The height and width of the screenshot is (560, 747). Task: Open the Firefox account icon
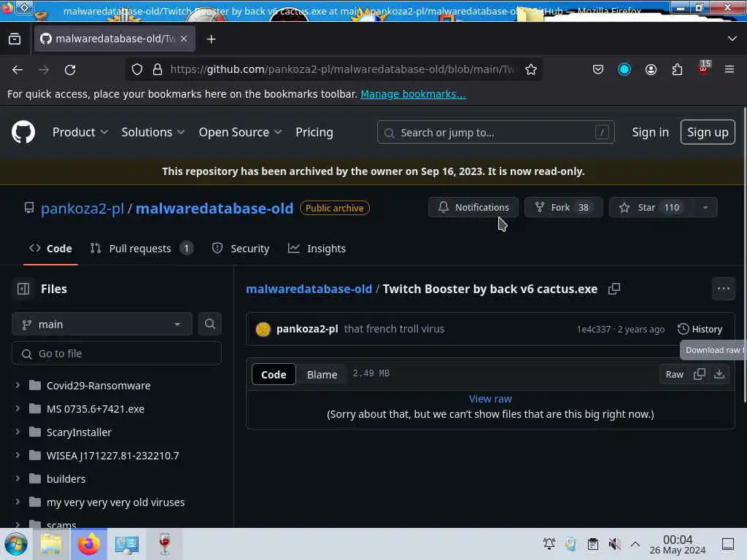click(x=651, y=69)
